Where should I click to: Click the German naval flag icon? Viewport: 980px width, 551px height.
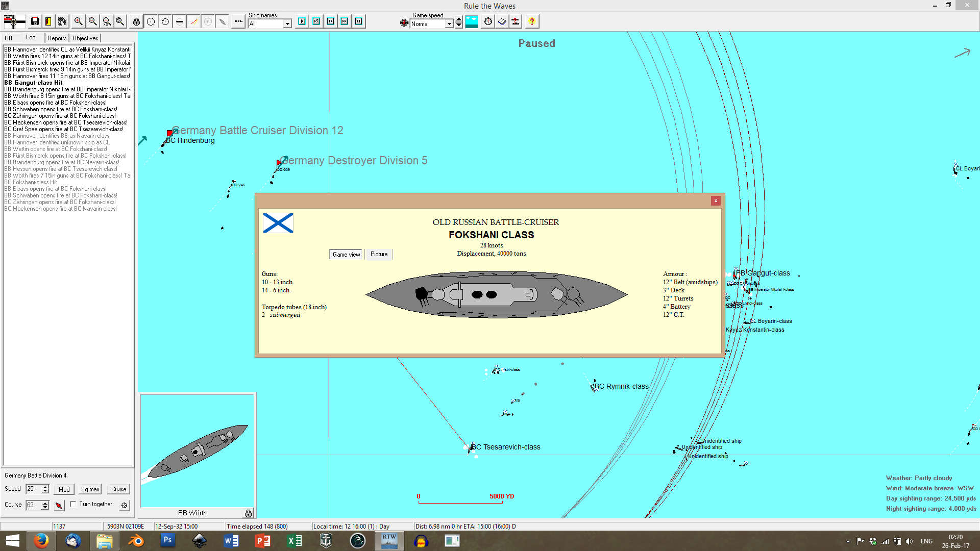point(14,21)
